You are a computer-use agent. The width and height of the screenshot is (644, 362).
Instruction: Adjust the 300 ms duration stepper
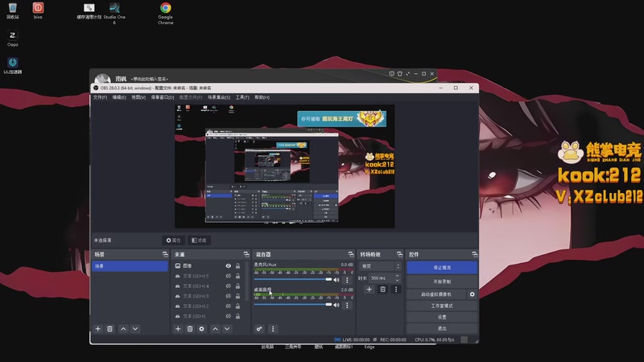pos(397,278)
